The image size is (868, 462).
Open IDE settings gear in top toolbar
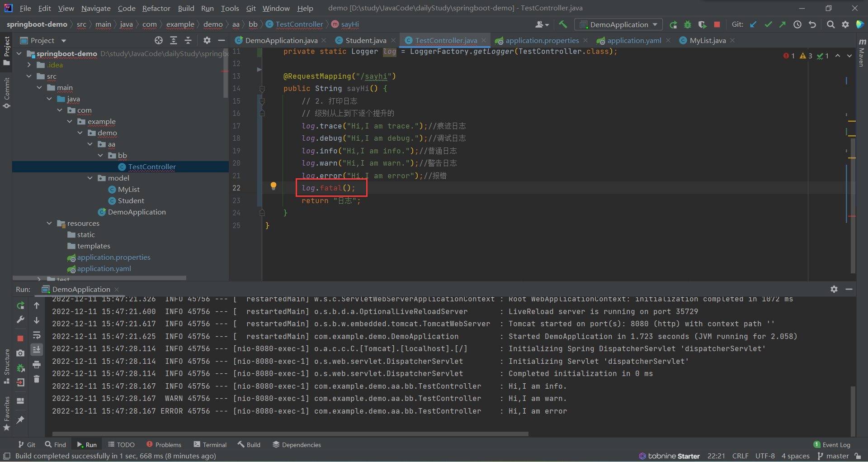(x=845, y=24)
